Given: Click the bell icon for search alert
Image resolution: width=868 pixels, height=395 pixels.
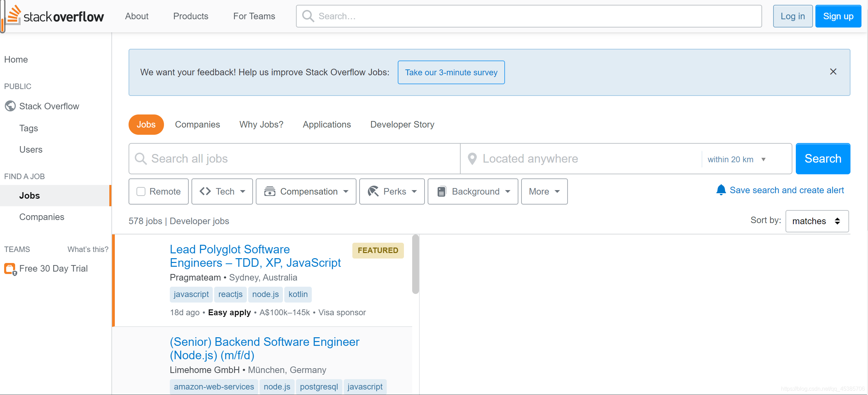Looking at the screenshot, I should coord(721,190).
